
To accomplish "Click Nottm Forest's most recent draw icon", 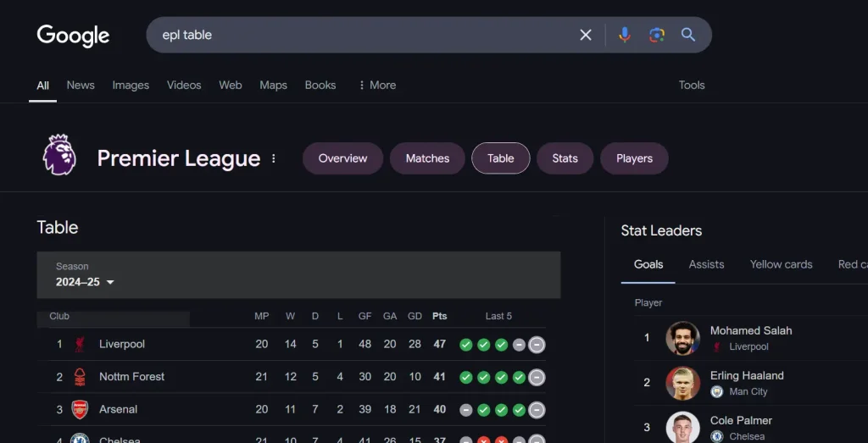I will [x=537, y=378].
